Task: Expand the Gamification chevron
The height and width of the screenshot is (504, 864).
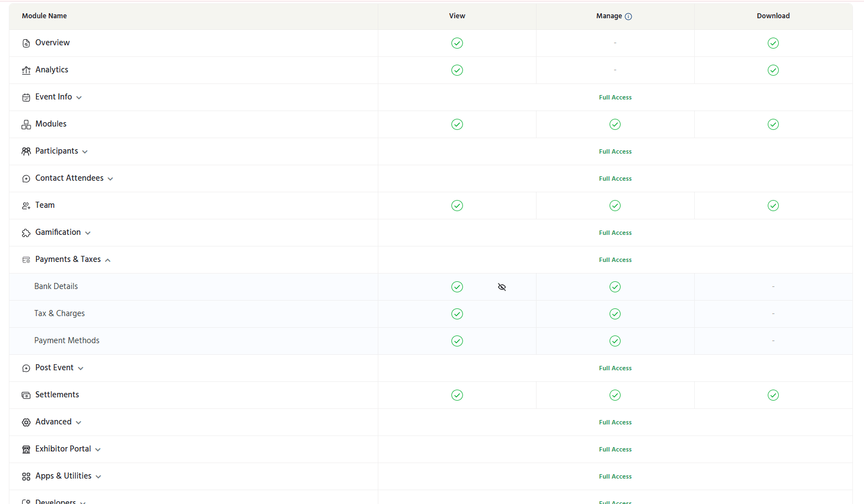Action: (x=88, y=233)
